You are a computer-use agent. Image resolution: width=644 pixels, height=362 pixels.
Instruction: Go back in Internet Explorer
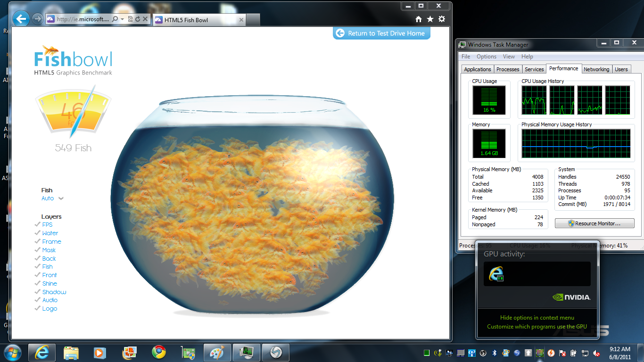point(21,19)
